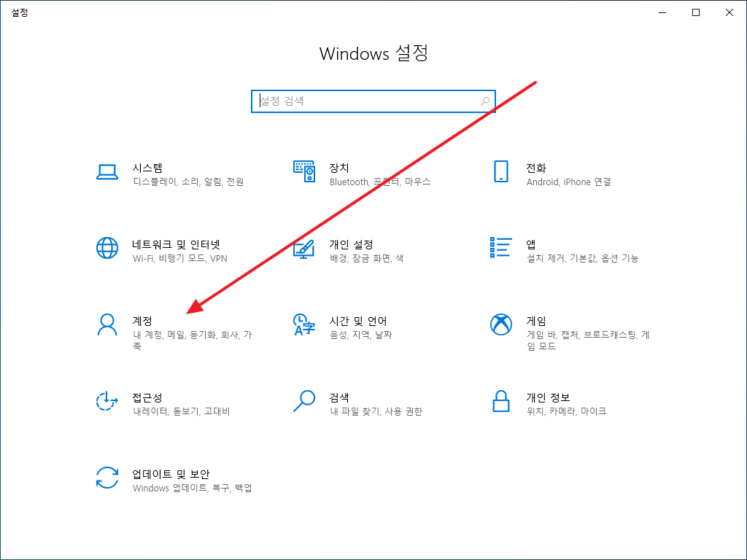The width and height of the screenshot is (747, 560).
Task: Click the 시간 및 언어 title
Action: (357, 322)
